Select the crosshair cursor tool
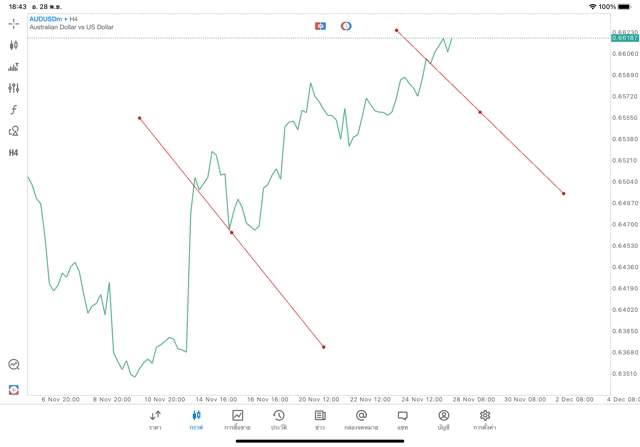Screen dimensions: 640x447 pos(14,23)
